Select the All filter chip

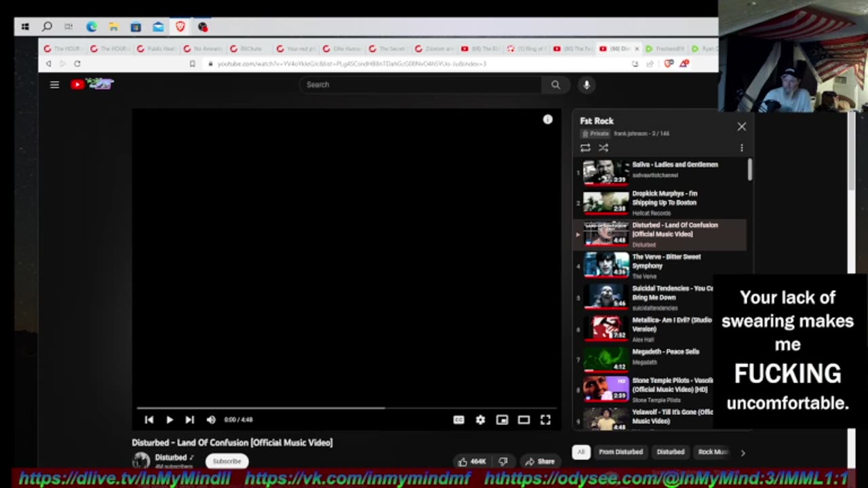581,452
